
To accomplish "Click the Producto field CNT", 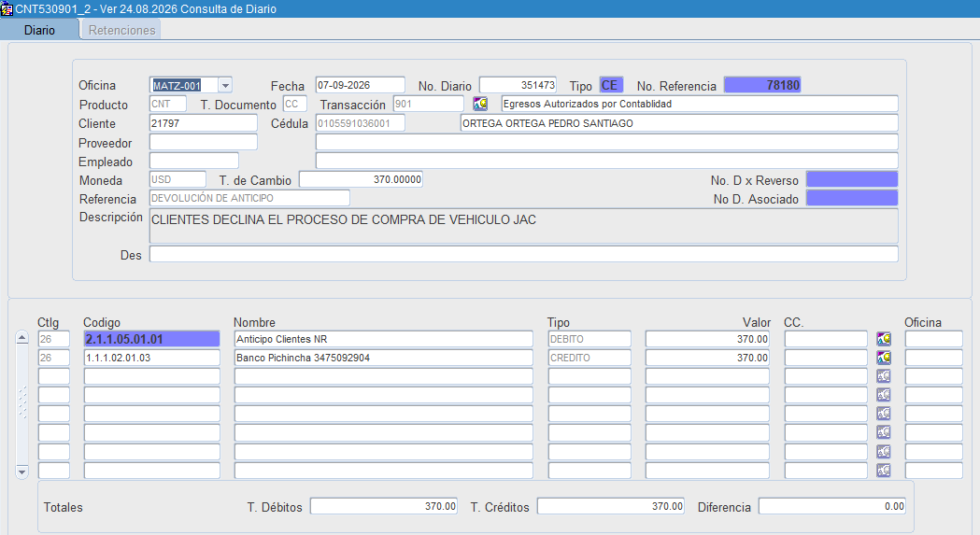I will (x=168, y=104).
